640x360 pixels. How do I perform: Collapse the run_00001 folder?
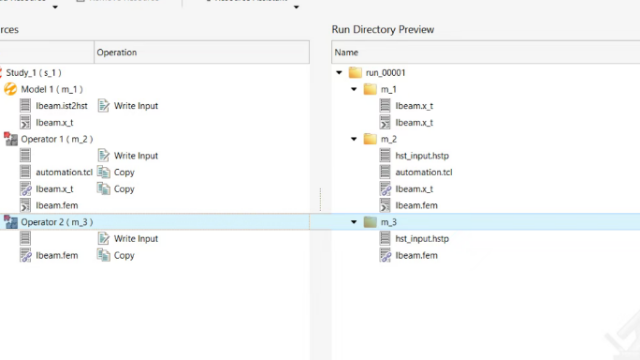tap(339, 73)
